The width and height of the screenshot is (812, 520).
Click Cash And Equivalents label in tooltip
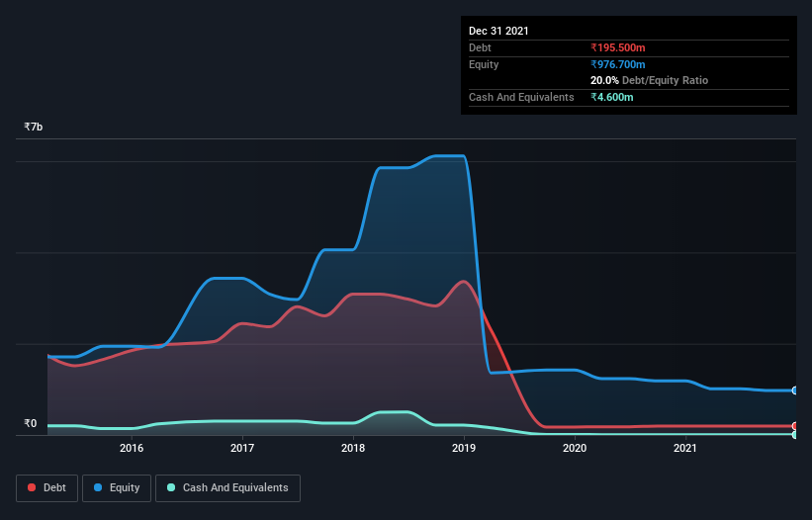tap(521, 97)
